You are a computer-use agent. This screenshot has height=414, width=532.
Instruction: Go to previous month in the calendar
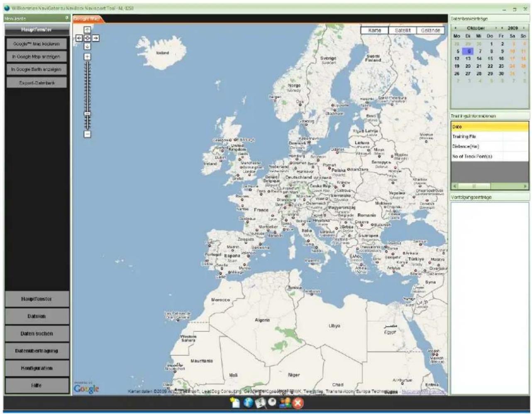point(456,28)
